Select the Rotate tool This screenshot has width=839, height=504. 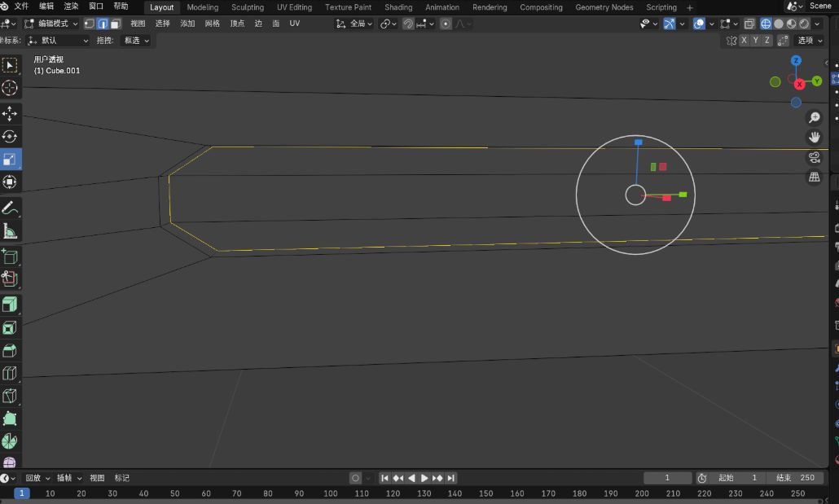tap(10, 137)
